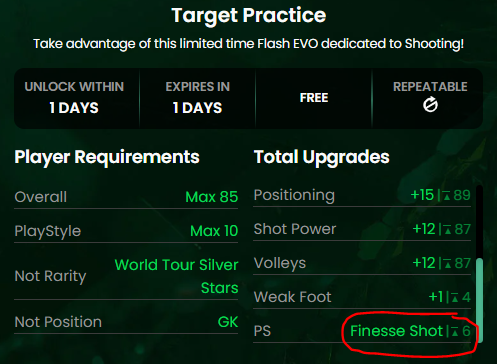
Task: Click the Target Practice title
Action: [249, 15]
